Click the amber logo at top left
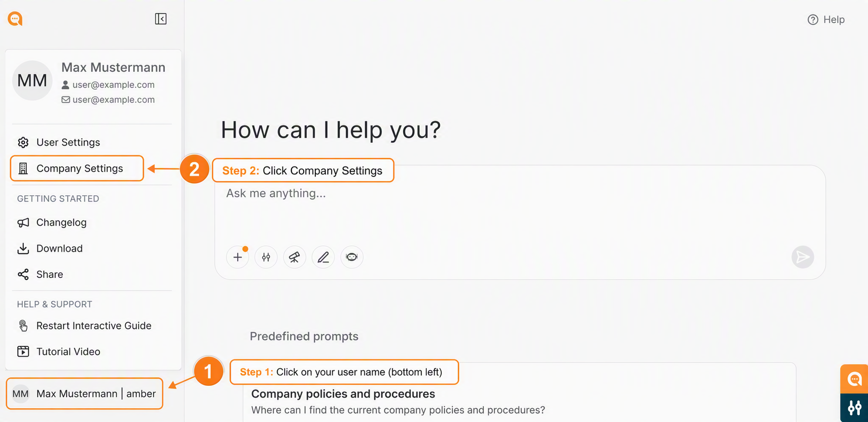The height and width of the screenshot is (422, 868). pyautogui.click(x=15, y=19)
